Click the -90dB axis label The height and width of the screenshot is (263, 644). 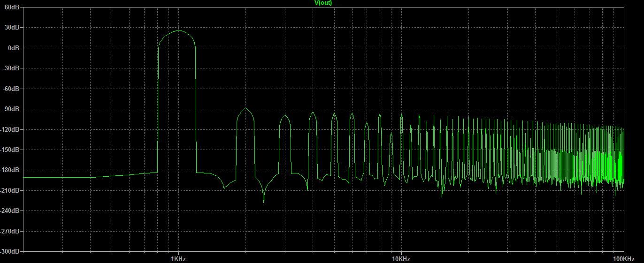[11, 109]
